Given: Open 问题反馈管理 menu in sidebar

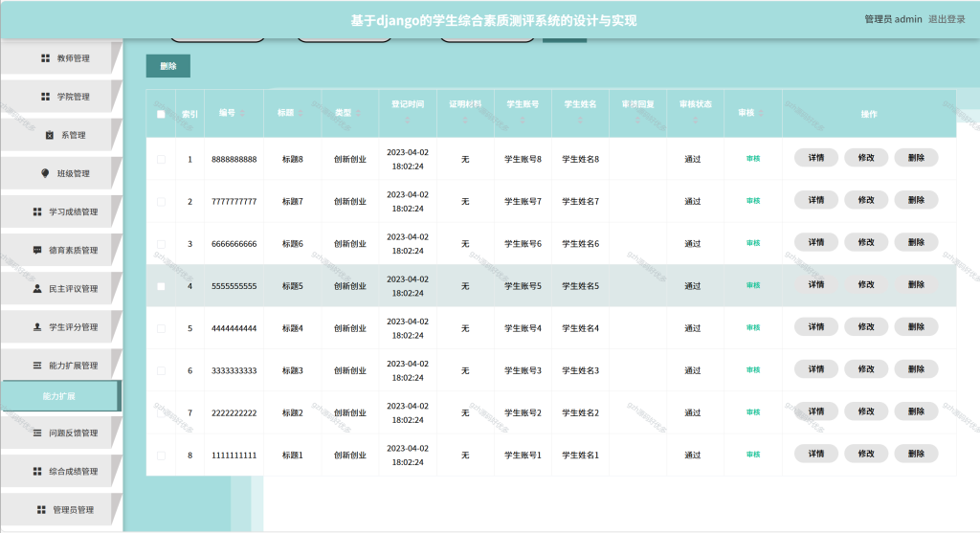Looking at the screenshot, I should point(60,433).
